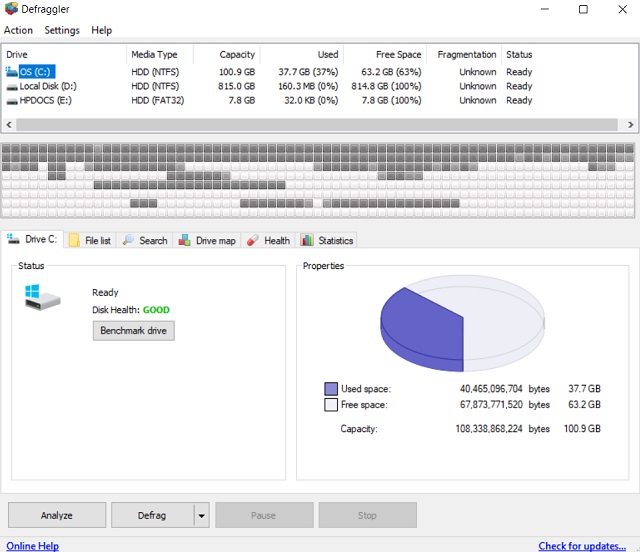Click the 814.8 GB (100%) free space cell
This screenshot has height=552, width=640.
pyautogui.click(x=386, y=87)
